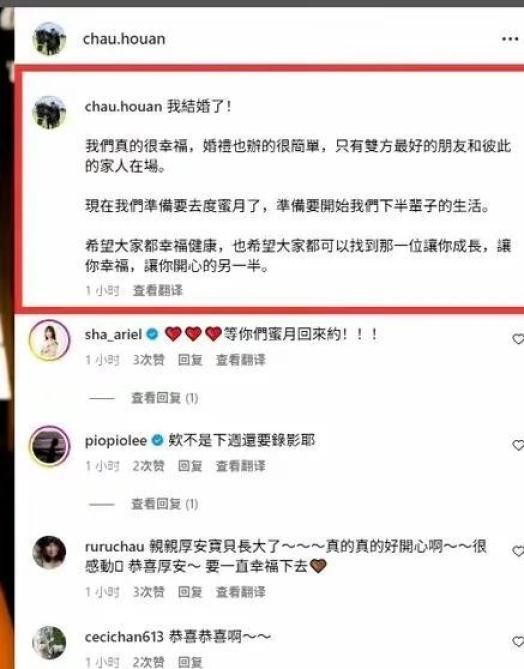View the 3次赞 likes on sha_ariel's comment
524x669 pixels.
pos(148,360)
